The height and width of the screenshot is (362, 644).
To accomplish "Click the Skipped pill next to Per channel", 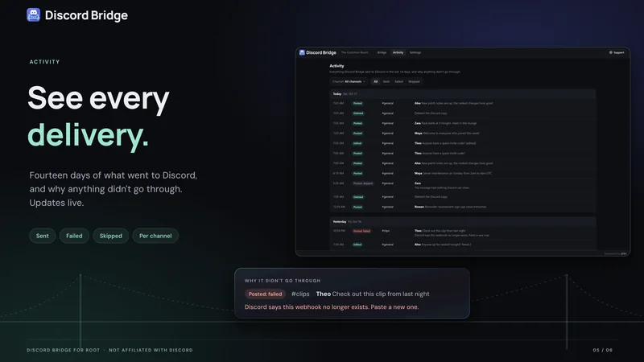I will click(x=111, y=236).
